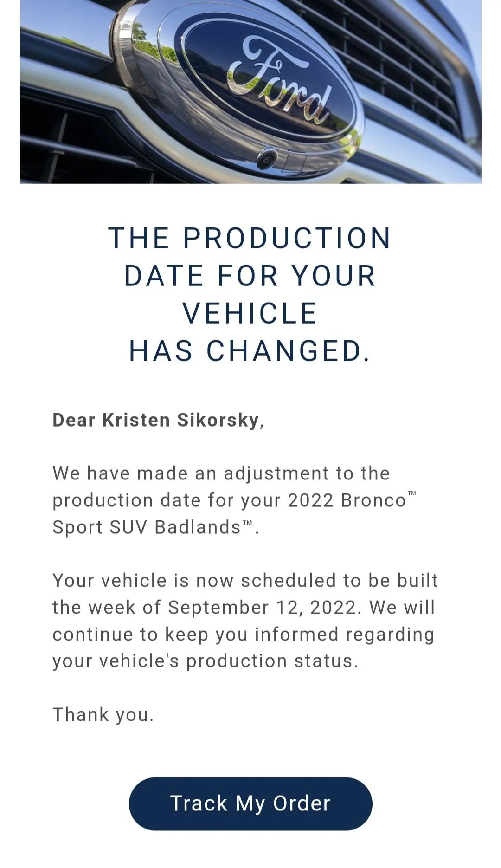Click the Track My Order button
This screenshot has width=501, height=868.
pos(250,803)
